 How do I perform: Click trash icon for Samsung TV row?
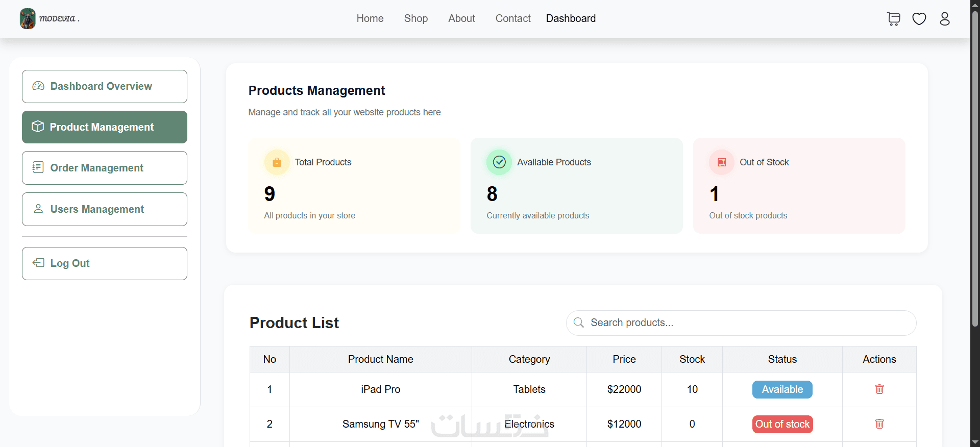pyautogui.click(x=879, y=424)
